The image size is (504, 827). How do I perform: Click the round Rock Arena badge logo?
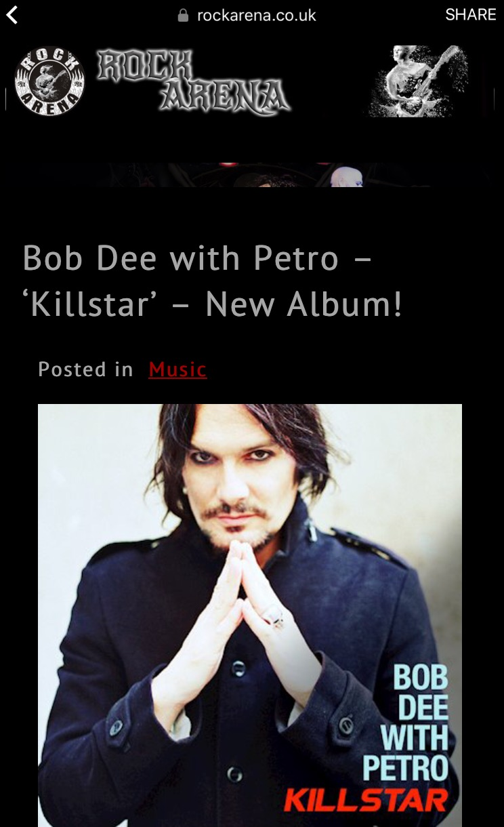(49, 81)
